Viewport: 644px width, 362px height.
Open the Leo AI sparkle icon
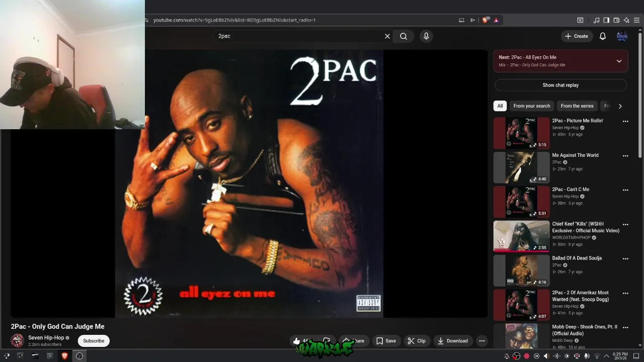click(x=626, y=20)
